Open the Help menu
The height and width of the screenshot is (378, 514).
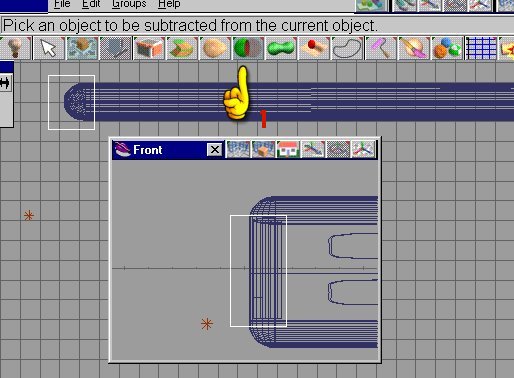coord(169,4)
